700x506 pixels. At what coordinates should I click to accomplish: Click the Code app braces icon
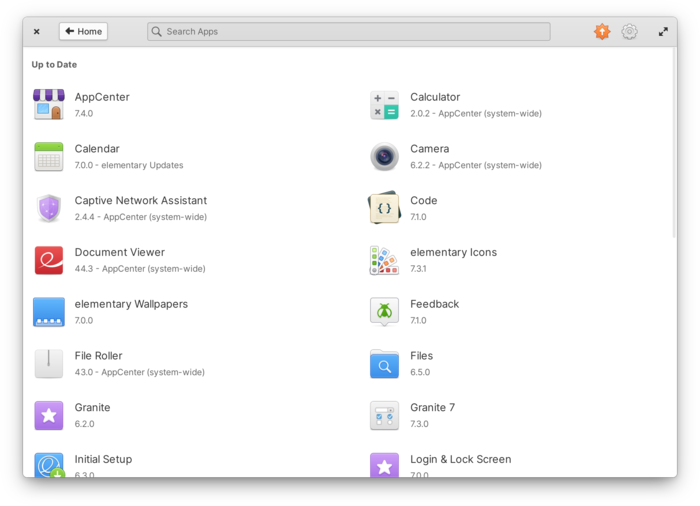tap(384, 208)
